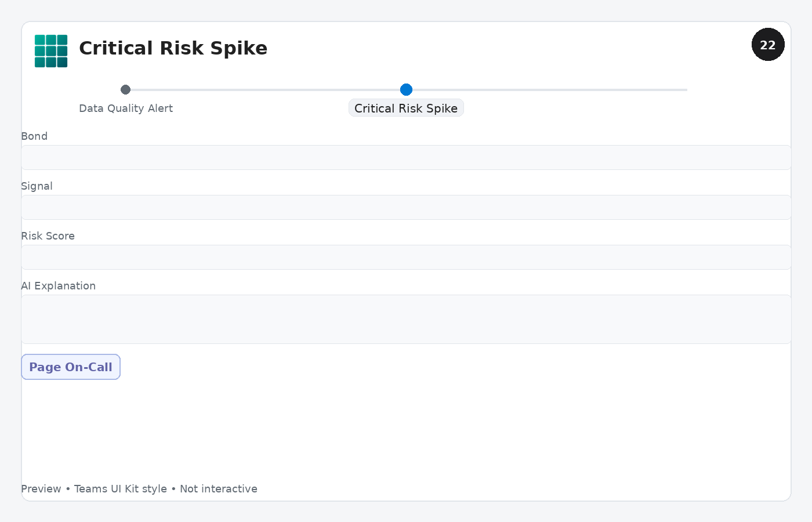Click the AI Explanation field label
Viewport: 812px width, 522px height.
click(x=58, y=286)
